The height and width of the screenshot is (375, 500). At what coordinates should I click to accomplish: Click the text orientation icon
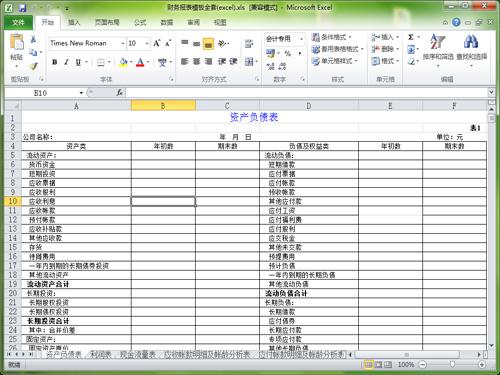point(222,43)
